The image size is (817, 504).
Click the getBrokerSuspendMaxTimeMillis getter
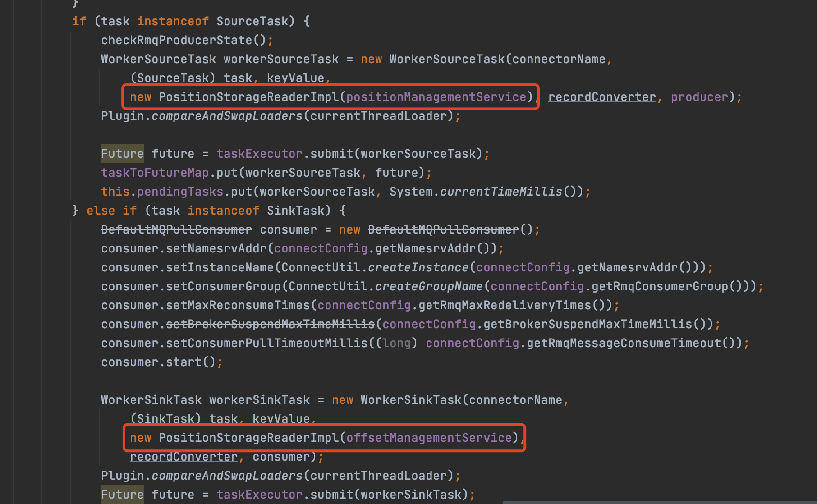[x=588, y=324]
